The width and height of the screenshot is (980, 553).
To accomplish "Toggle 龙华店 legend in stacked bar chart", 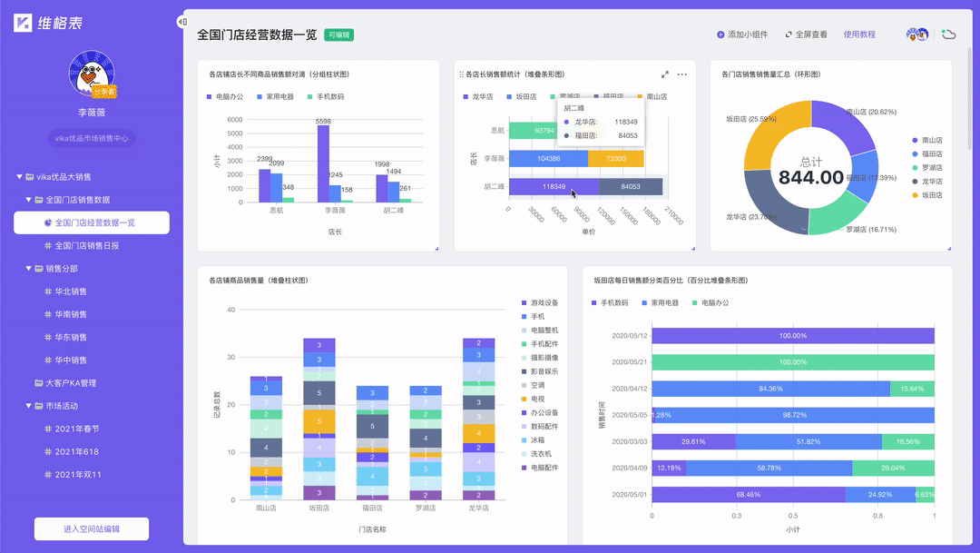I will (478, 97).
